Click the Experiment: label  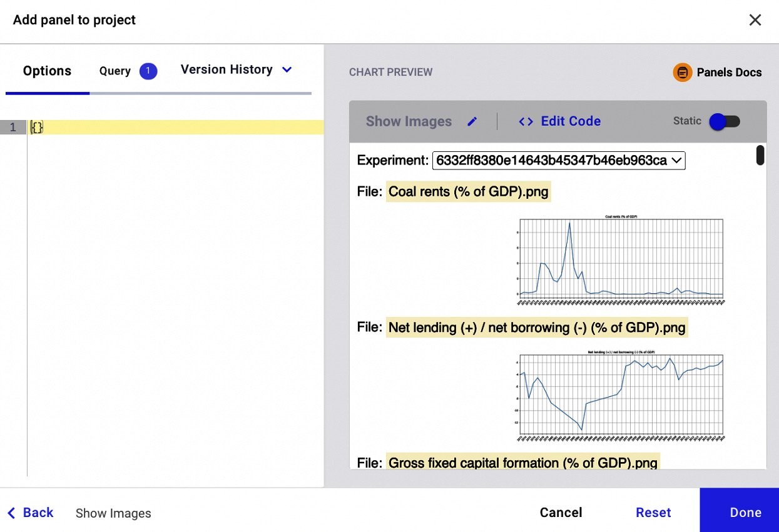click(393, 161)
